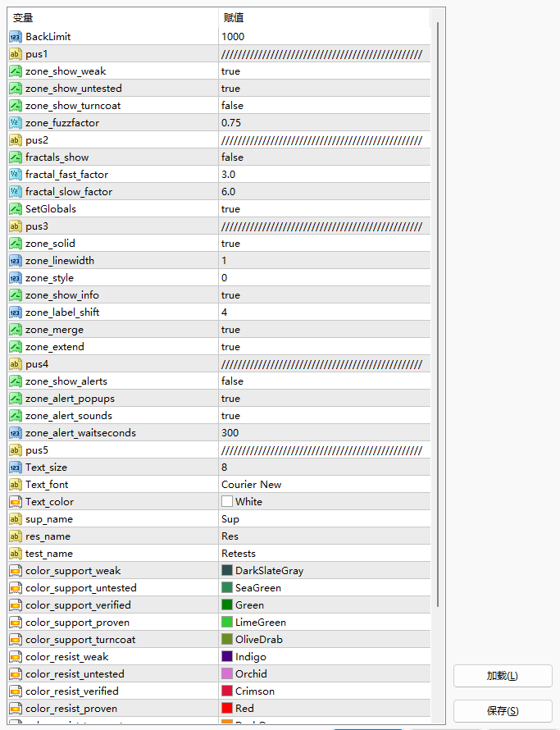This screenshot has width=560, height=730.
Task: Click the string icon next to pus1
Action: point(16,54)
